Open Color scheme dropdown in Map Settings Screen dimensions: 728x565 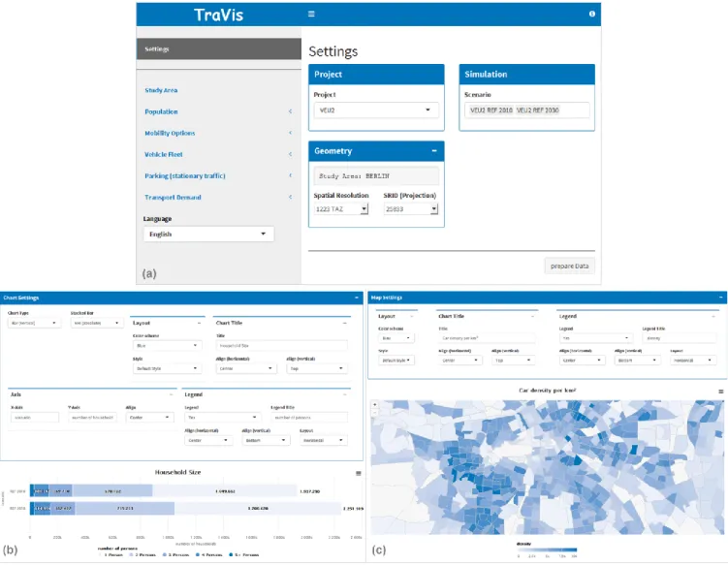point(396,338)
